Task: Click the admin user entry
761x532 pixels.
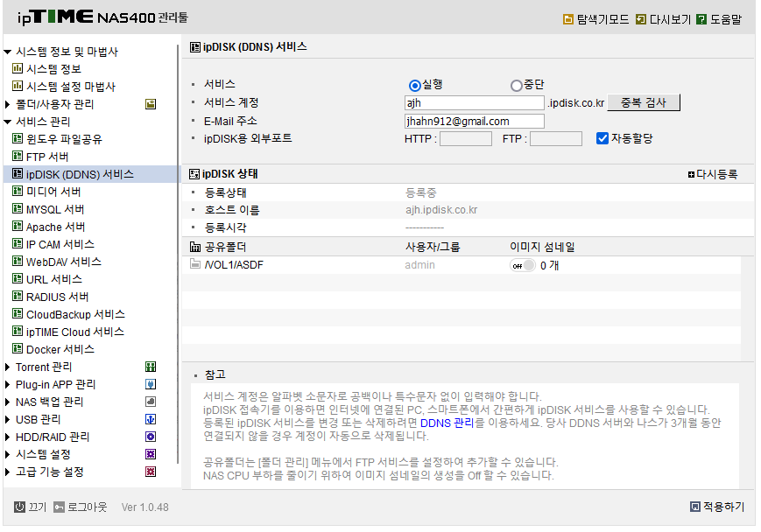Action: [x=419, y=265]
